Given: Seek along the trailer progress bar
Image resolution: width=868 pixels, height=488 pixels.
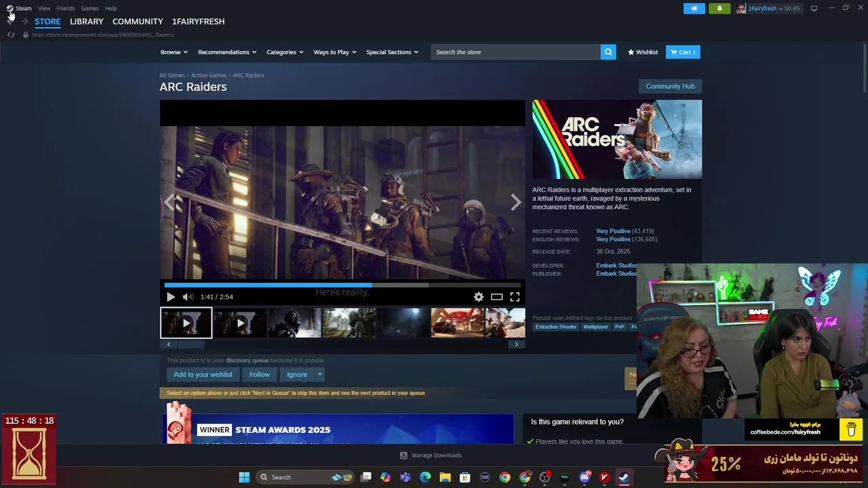Looking at the screenshot, I should click(x=342, y=285).
